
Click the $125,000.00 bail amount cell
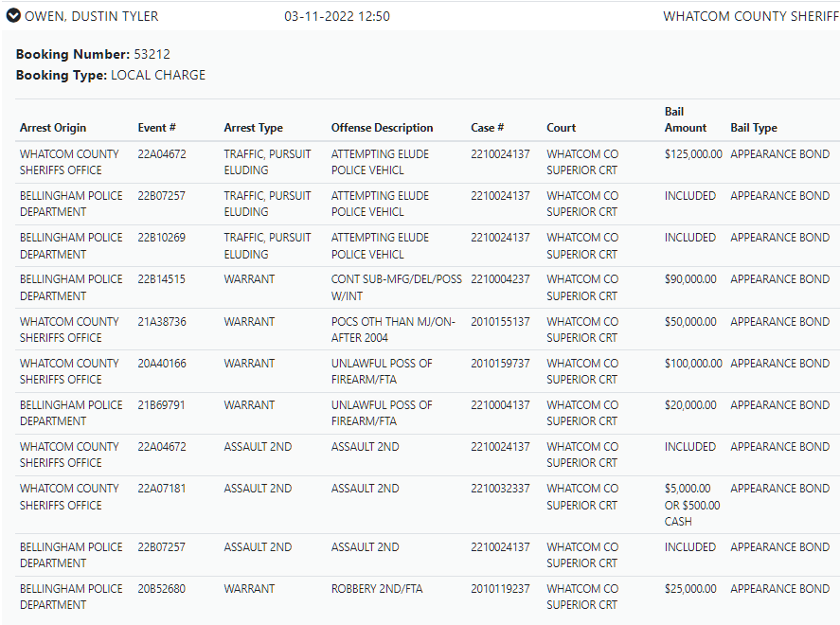pos(693,154)
